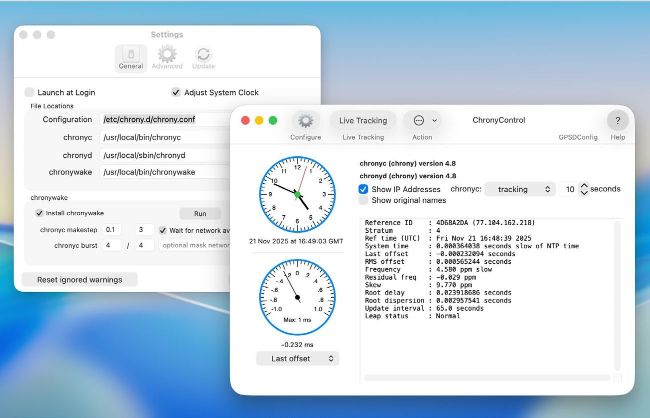Toggle Adjust System Clock checkbox

[x=176, y=92]
